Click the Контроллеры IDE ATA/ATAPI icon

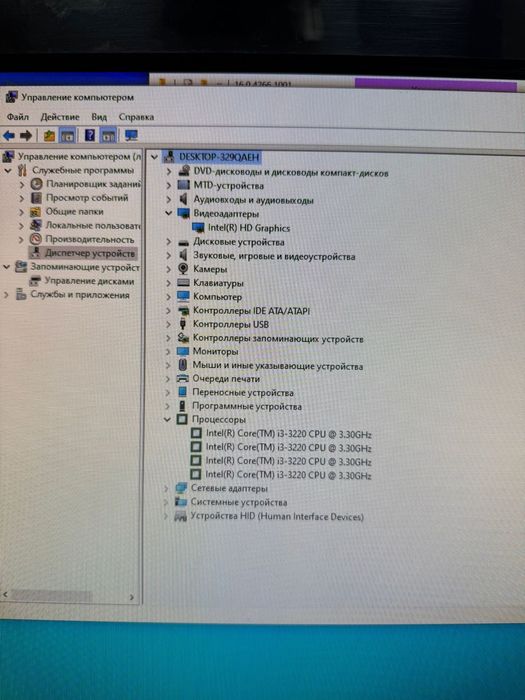tap(183, 311)
